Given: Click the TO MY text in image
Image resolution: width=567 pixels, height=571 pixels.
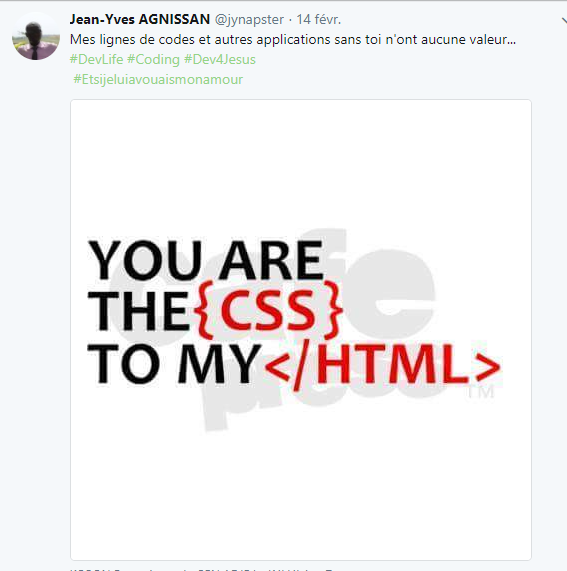Looking at the screenshot, I should click(x=174, y=364).
